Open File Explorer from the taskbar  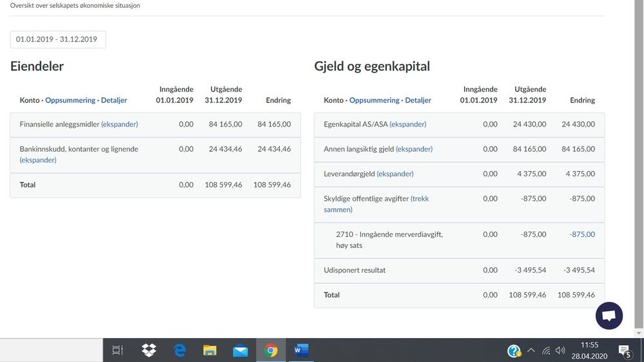210,350
